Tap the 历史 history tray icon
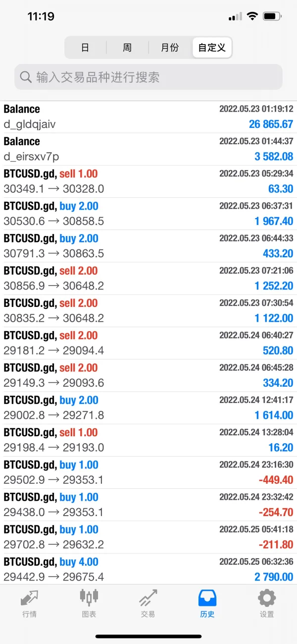The width and height of the screenshot is (297, 644). (x=207, y=598)
